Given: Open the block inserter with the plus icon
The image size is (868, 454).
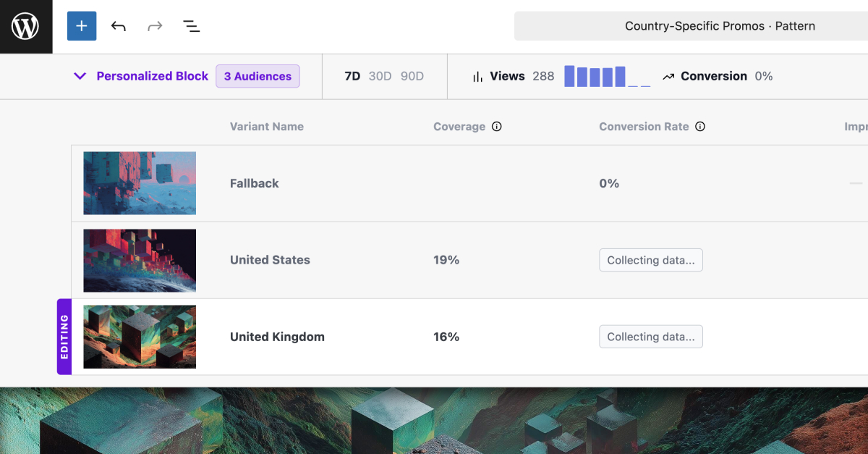Looking at the screenshot, I should coord(81,26).
